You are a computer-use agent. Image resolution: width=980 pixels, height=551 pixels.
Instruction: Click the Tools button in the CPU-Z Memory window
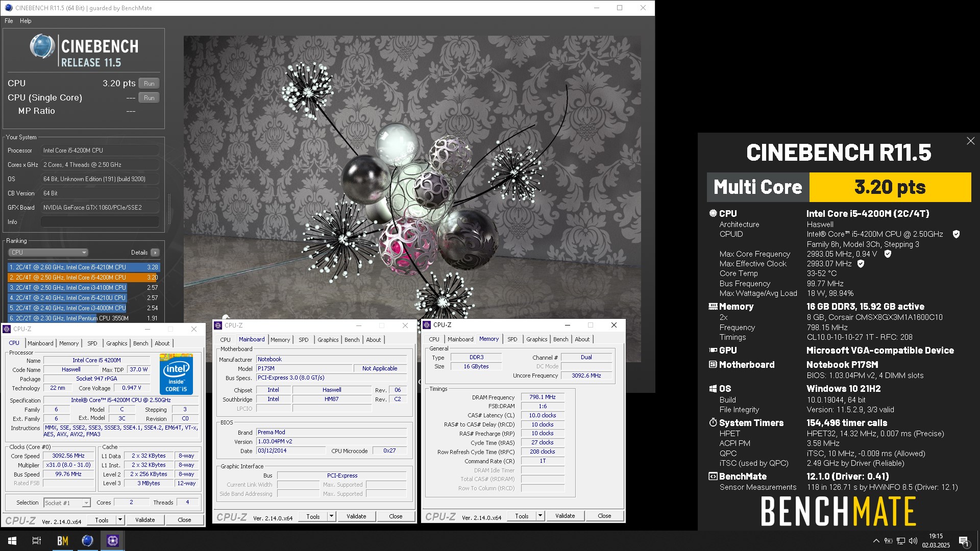522,516
